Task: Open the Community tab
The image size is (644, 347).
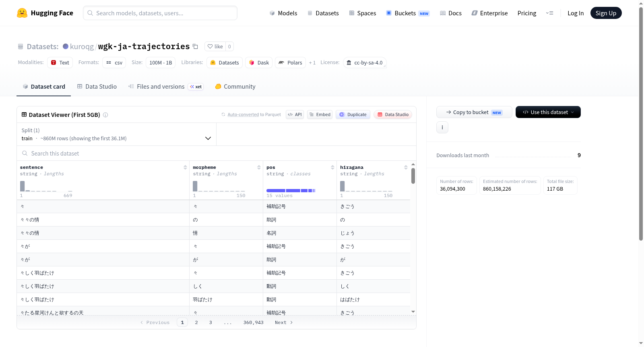Action: (x=235, y=86)
